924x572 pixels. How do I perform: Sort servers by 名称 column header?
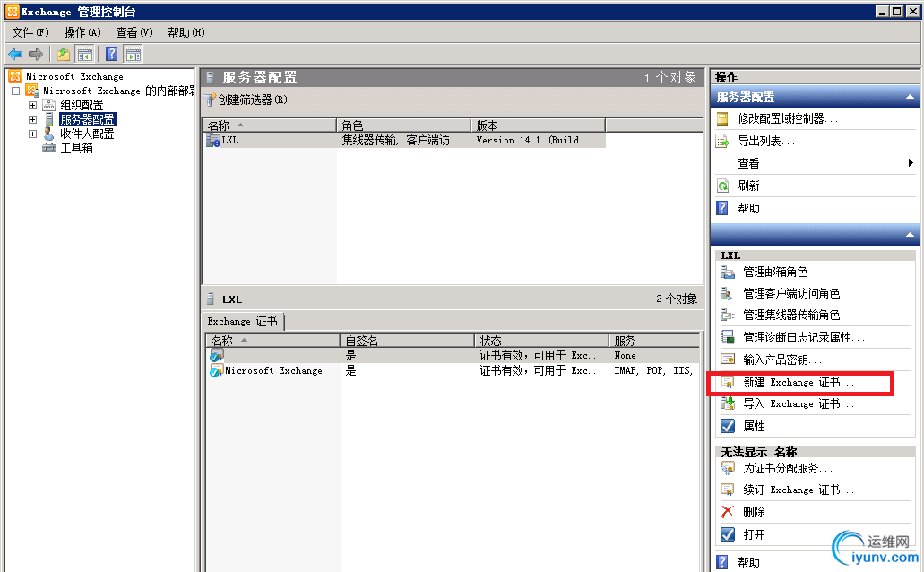click(x=269, y=126)
